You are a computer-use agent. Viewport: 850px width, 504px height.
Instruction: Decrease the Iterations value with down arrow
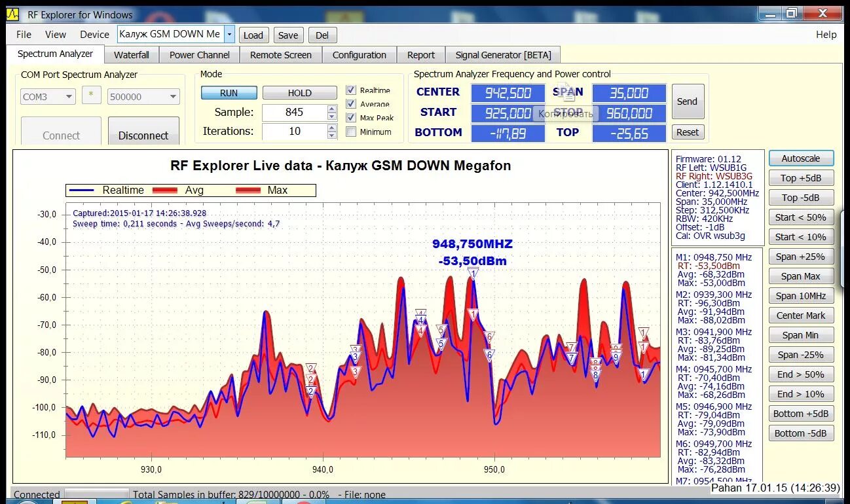(x=332, y=135)
